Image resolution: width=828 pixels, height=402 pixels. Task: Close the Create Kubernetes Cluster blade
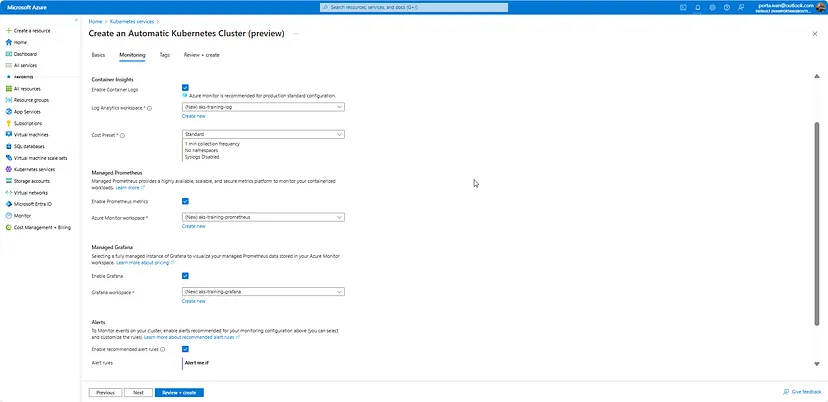coord(814,33)
